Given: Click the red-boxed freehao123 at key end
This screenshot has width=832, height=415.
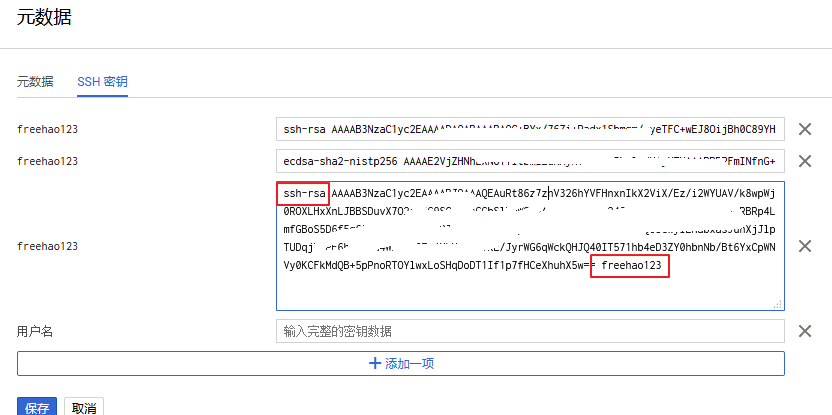Looking at the screenshot, I should coord(629,266).
